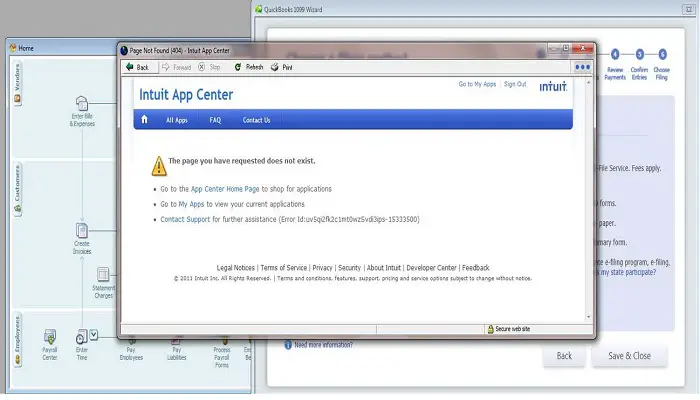Follow the My Apps link in list
This screenshot has width=700, height=400.
(x=191, y=204)
